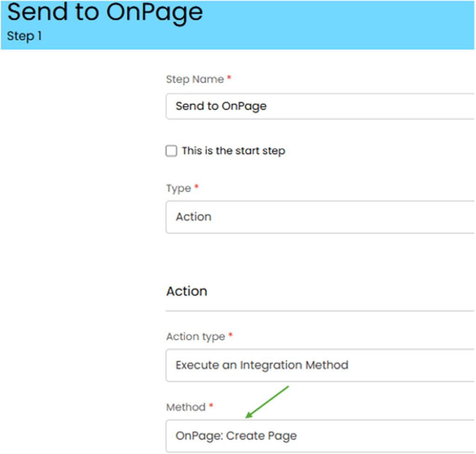Click the 'Method' field label

[x=186, y=407]
